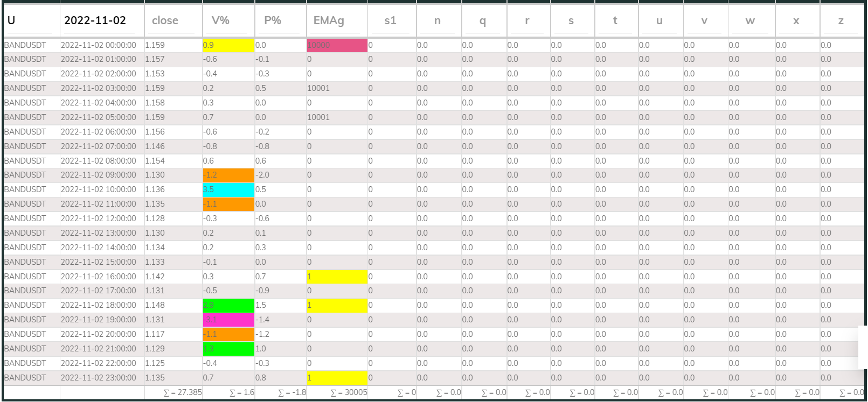Click close value 1.117 at 20:00

[173, 334]
